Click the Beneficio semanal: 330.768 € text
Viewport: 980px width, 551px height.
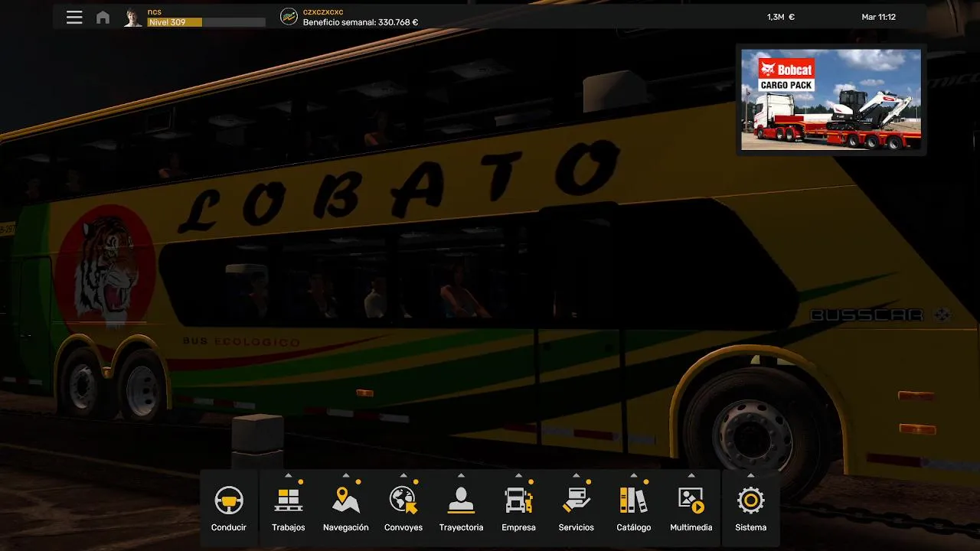pos(361,22)
